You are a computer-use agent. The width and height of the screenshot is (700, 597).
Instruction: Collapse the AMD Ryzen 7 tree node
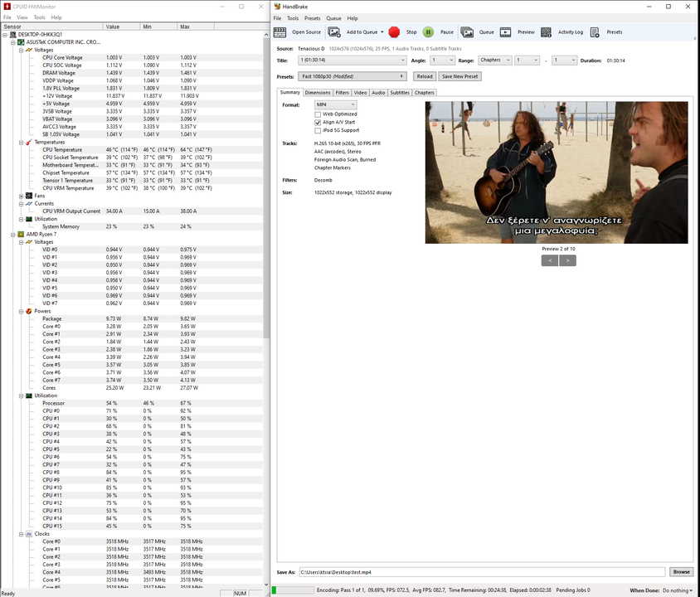[x=13, y=235]
